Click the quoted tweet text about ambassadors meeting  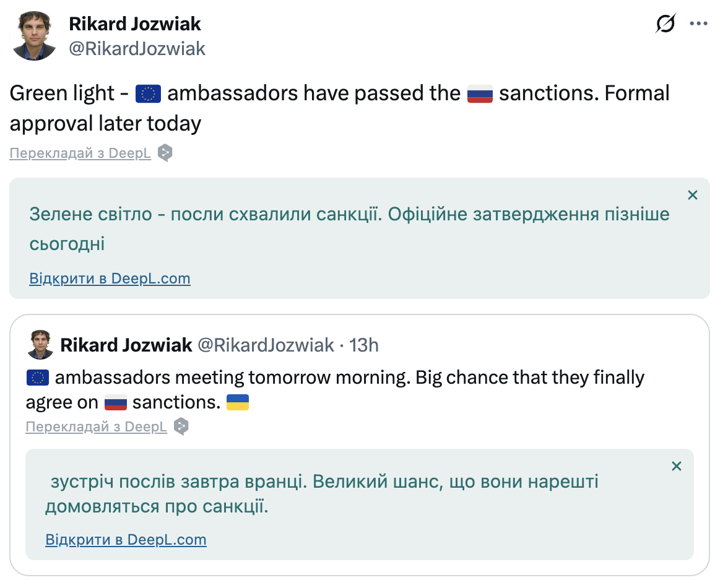pyautogui.click(x=336, y=390)
